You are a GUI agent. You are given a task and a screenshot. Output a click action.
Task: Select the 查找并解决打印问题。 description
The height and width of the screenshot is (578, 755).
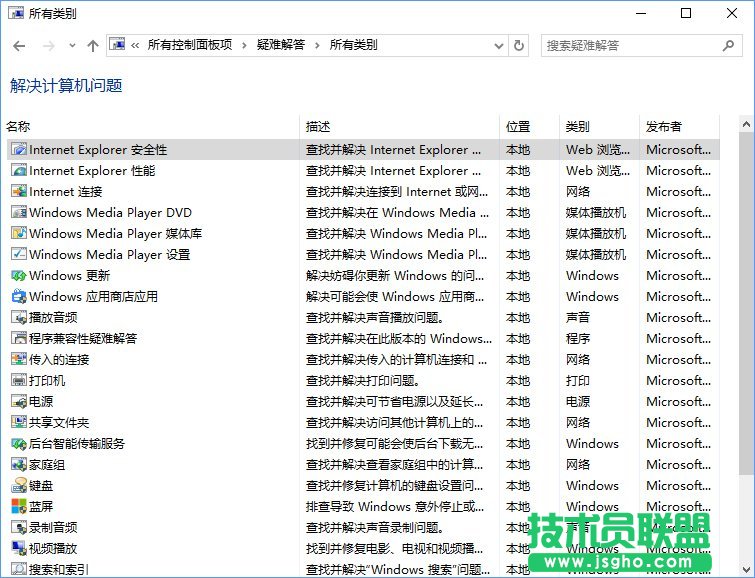coord(362,381)
